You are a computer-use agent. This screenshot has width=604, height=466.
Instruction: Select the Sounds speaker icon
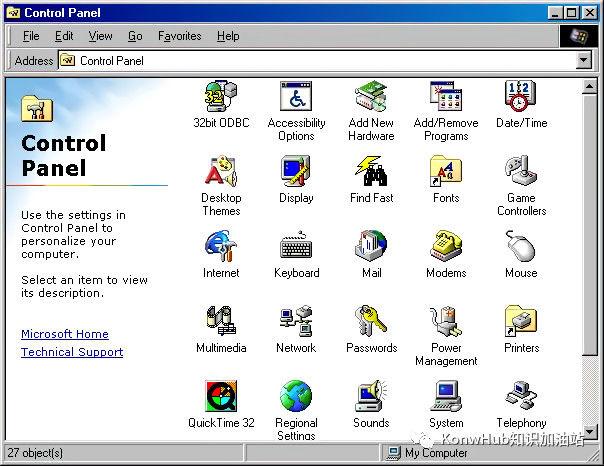[371, 396]
